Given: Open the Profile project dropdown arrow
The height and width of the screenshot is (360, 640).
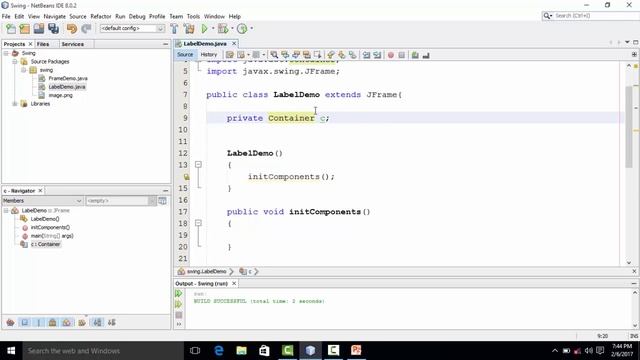Looking at the screenshot, I should pos(251,29).
